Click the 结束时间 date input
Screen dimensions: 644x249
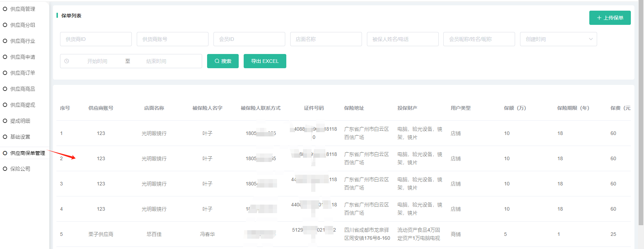click(x=156, y=61)
